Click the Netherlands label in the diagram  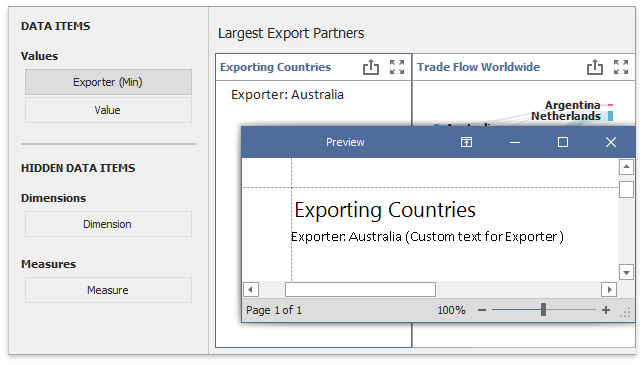click(566, 116)
